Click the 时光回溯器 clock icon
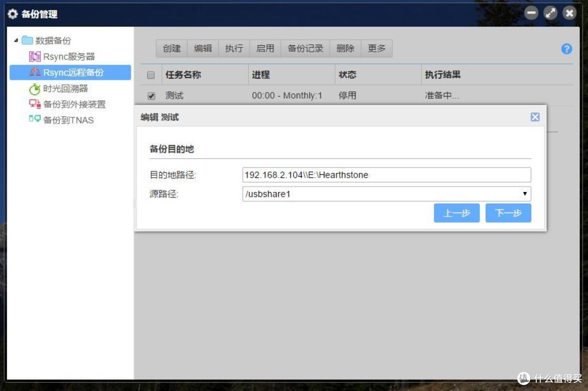 [x=35, y=89]
